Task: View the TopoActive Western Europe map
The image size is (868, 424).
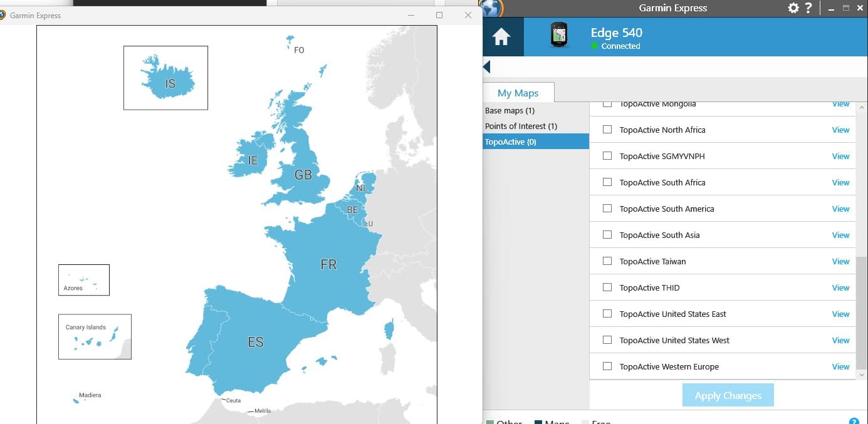Action: click(x=840, y=366)
